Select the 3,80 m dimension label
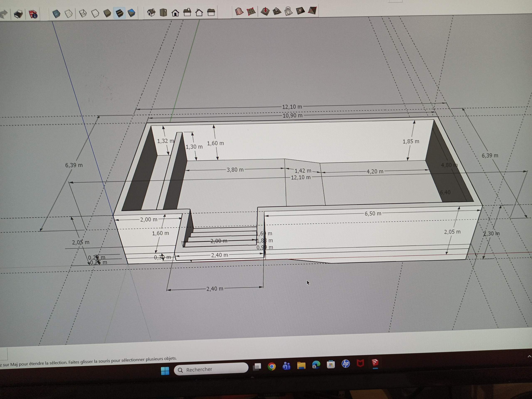Screen dimensions: 532x399 [235, 170]
